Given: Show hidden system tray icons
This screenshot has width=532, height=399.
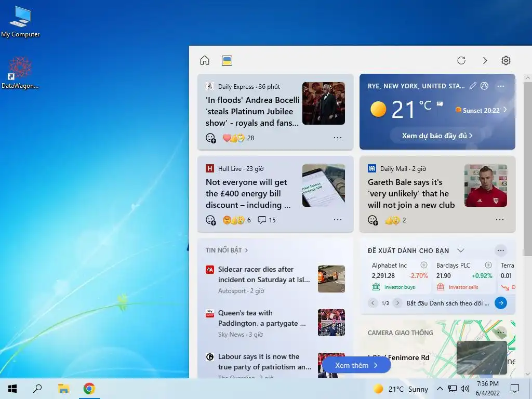Looking at the screenshot, I should pos(440,389).
